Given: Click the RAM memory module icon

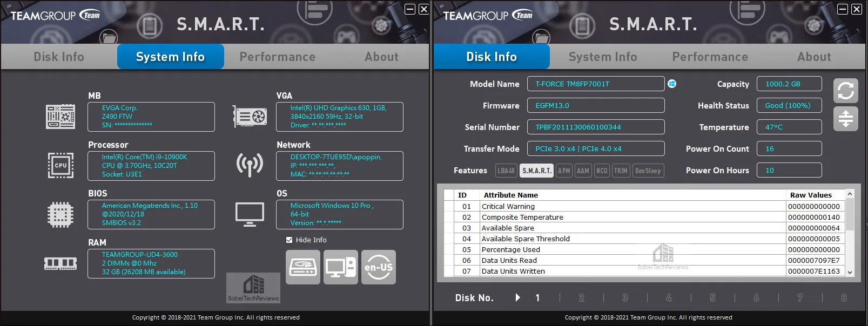Looking at the screenshot, I should pyautogui.click(x=60, y=263).
